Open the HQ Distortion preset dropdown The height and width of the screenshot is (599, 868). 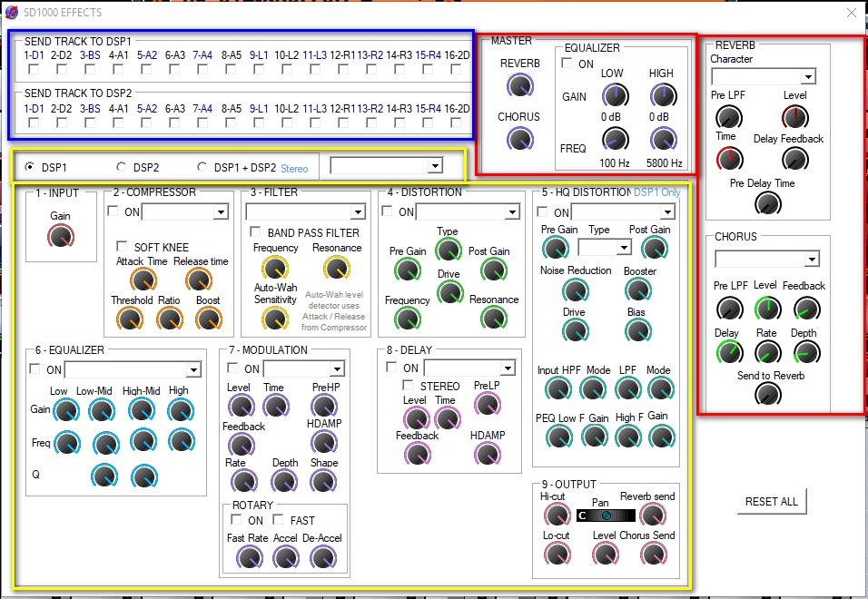pyautogui.click(x=624, y=211)
